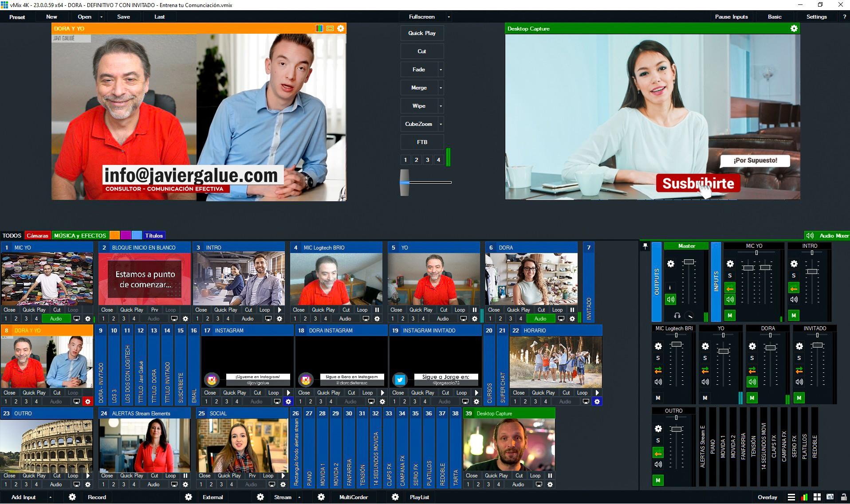Expand the Fade transition dropdown arrow
This screenshot has height=504, width=850.
coord(441,70)
